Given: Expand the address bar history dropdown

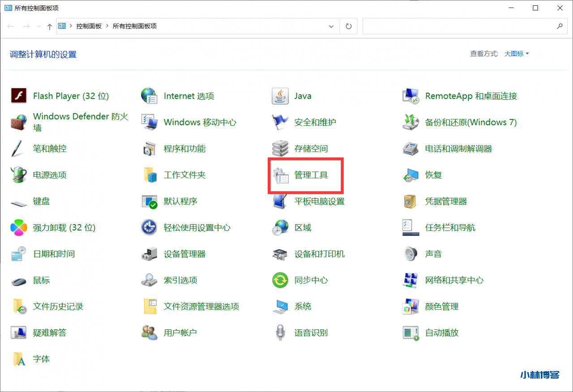Looking at the screenshot, I should (331, 26).
